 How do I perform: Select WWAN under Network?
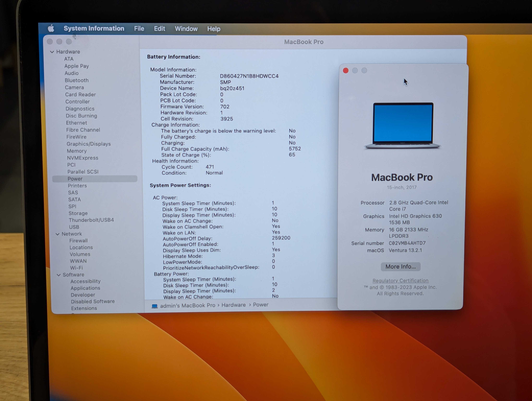tap(78, 261)
